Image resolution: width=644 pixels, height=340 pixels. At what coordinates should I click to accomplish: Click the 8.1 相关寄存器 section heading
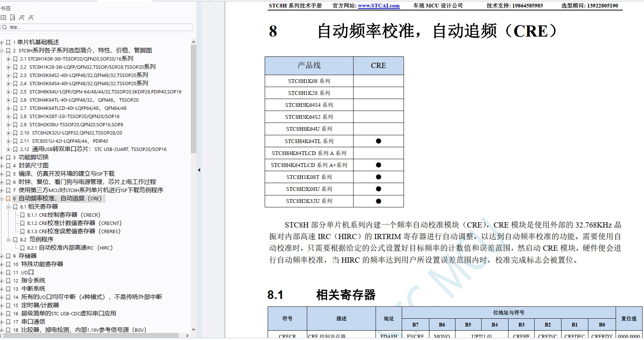321,295
